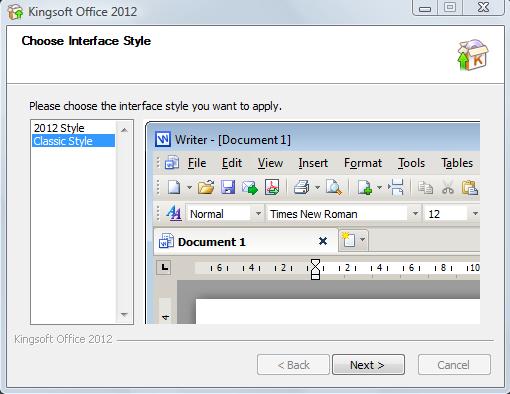The height and width of the screenshot is (394, 510).
Task: Expand the Times New Roman font dropdown
Action: click(x=415, y=213)
